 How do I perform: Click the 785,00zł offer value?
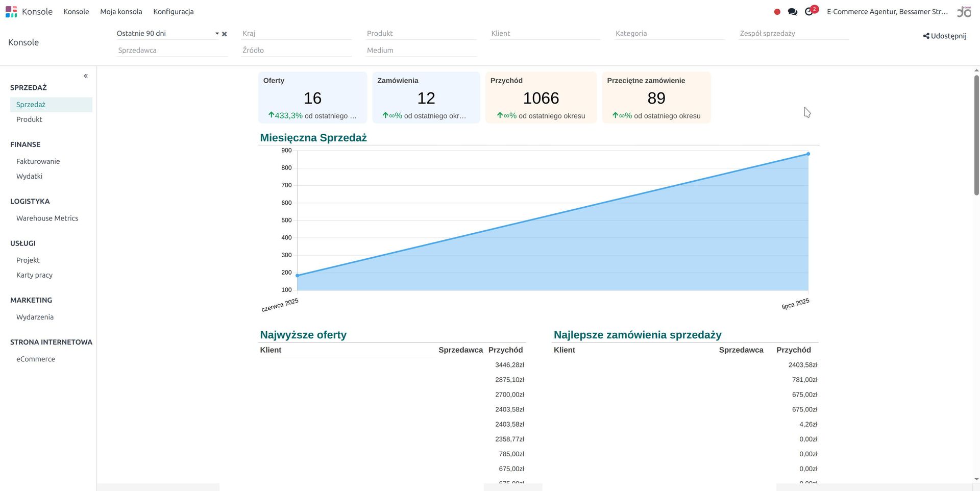coord(511,454)
